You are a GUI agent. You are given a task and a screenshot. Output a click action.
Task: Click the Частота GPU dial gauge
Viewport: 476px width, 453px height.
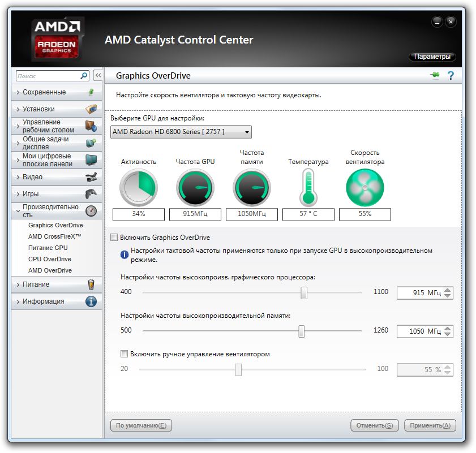point(195,188)
